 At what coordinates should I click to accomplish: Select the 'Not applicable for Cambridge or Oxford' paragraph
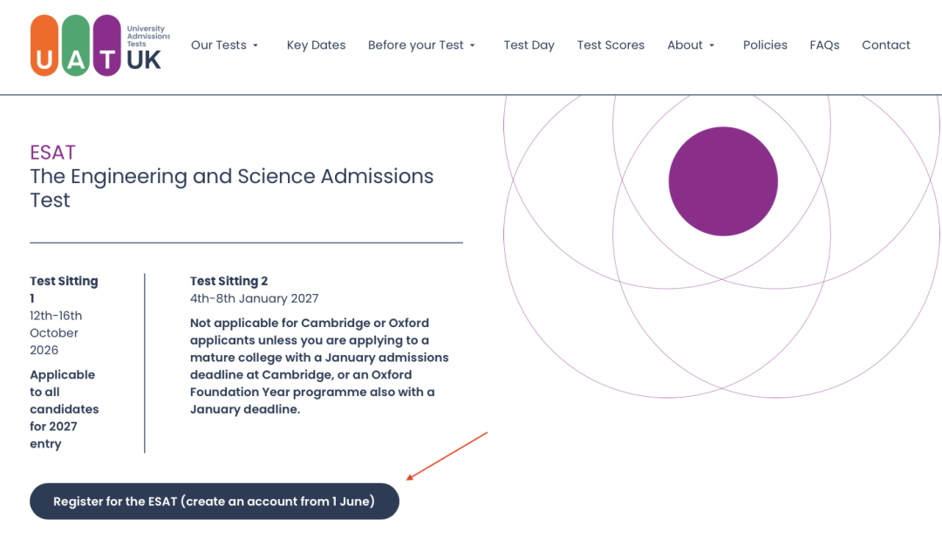(x=319, y=366)
